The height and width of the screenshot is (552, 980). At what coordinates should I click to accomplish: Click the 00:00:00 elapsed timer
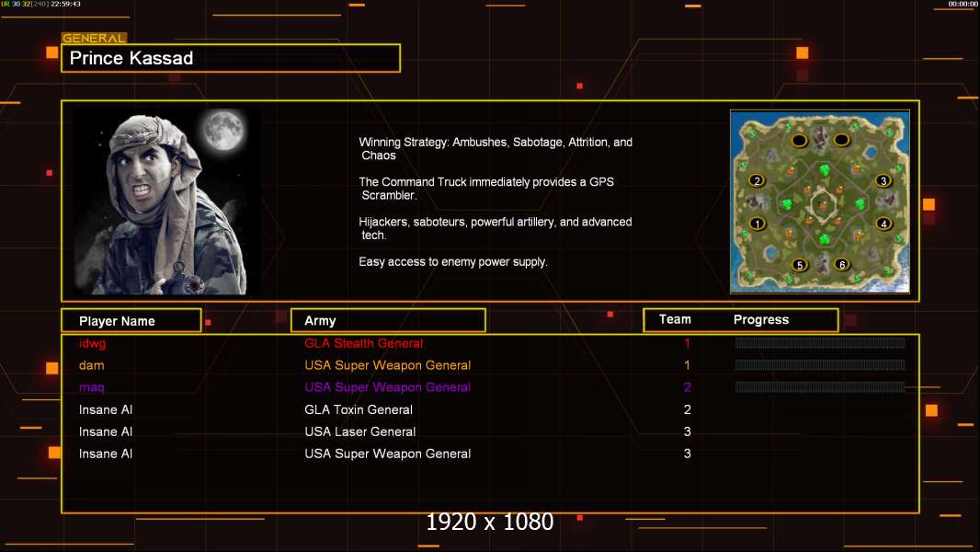click(963, 4)
